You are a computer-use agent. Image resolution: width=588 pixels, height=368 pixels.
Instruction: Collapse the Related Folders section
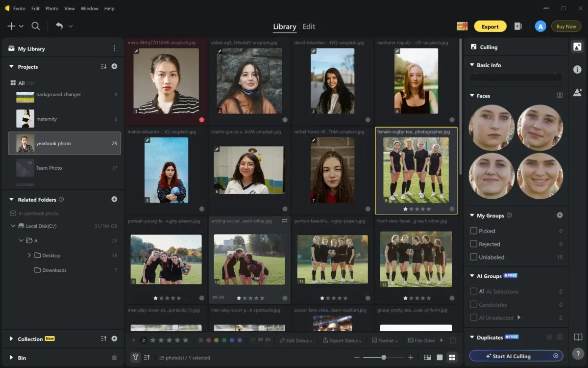(11, 200)
